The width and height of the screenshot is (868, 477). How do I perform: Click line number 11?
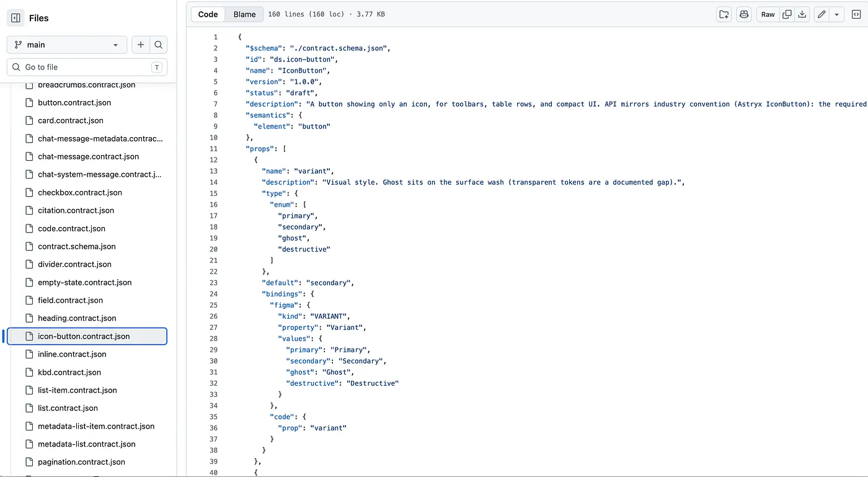click(213, 149)
